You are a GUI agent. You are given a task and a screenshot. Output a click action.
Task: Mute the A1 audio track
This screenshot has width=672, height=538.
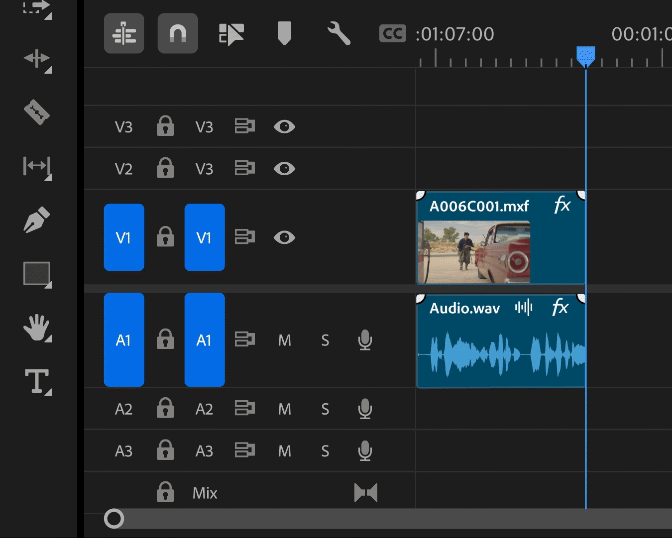tap(284, 341)
